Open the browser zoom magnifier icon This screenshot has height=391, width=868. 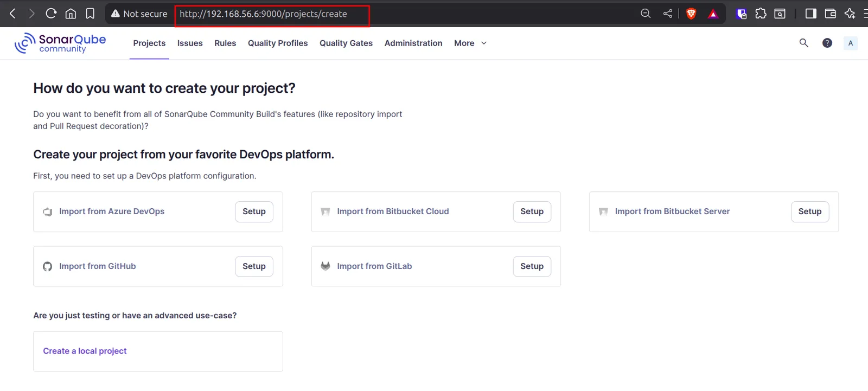coord(646,14)
